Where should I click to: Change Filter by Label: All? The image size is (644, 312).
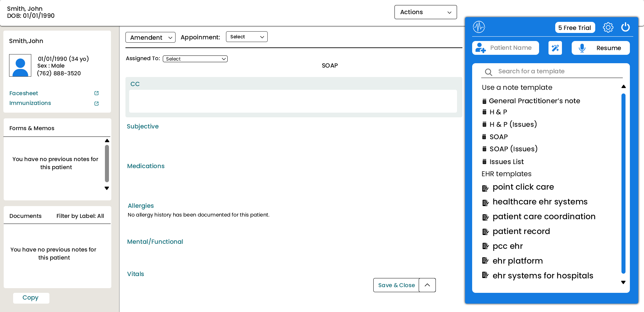(x=80, y=216)
